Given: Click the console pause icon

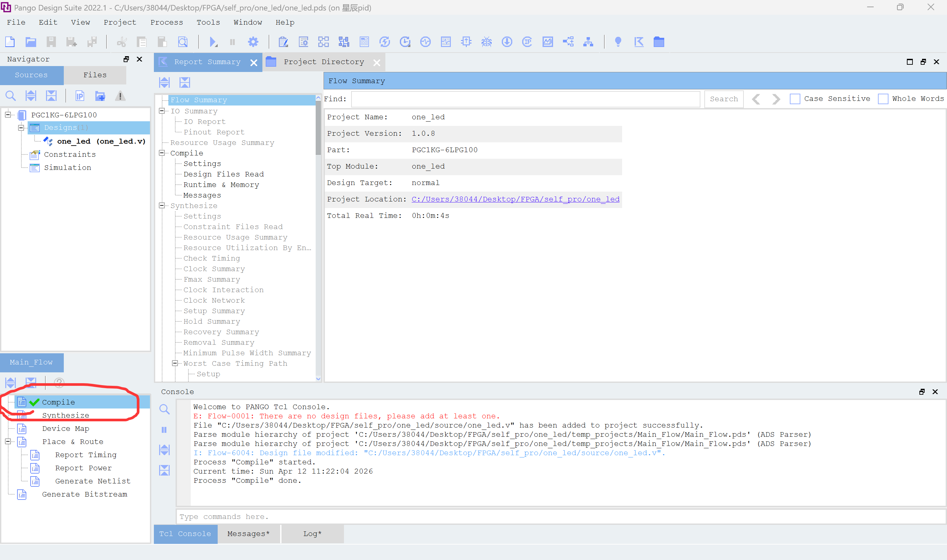Looking at the screenshot, I should pos(164,430).
